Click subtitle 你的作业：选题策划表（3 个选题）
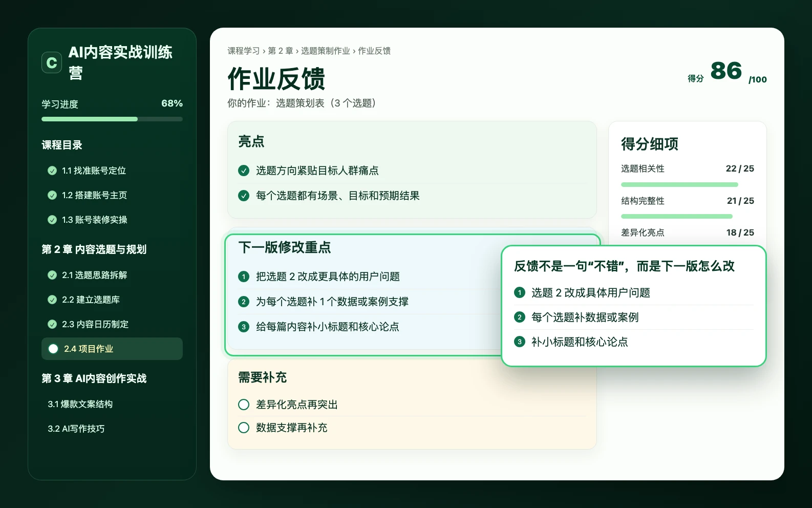Viewport: 812px width, 508px height. 304,103
